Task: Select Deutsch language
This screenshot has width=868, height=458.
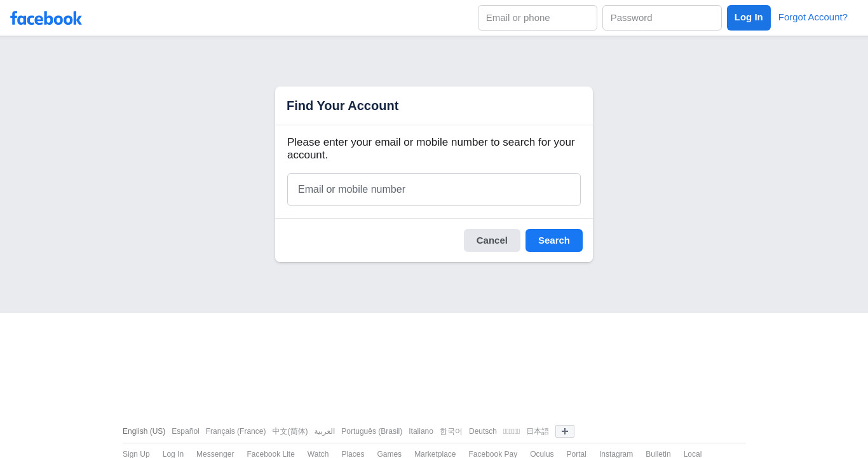Action: coord(483,431)
